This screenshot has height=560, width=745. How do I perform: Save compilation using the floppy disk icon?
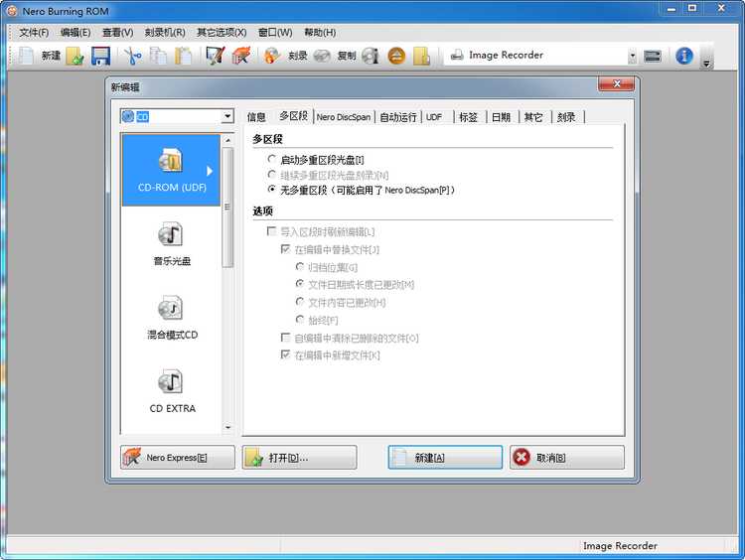100,56
